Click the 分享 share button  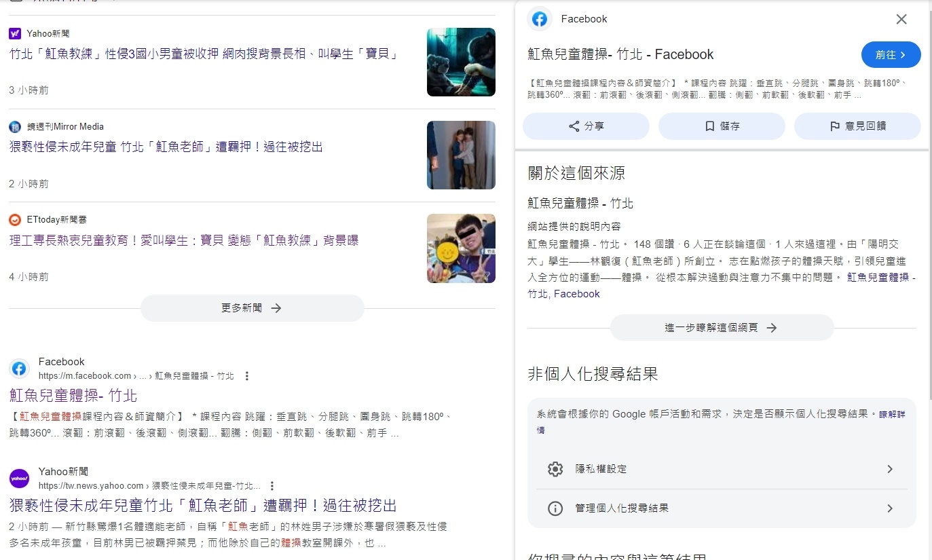(x=586, y=126)
